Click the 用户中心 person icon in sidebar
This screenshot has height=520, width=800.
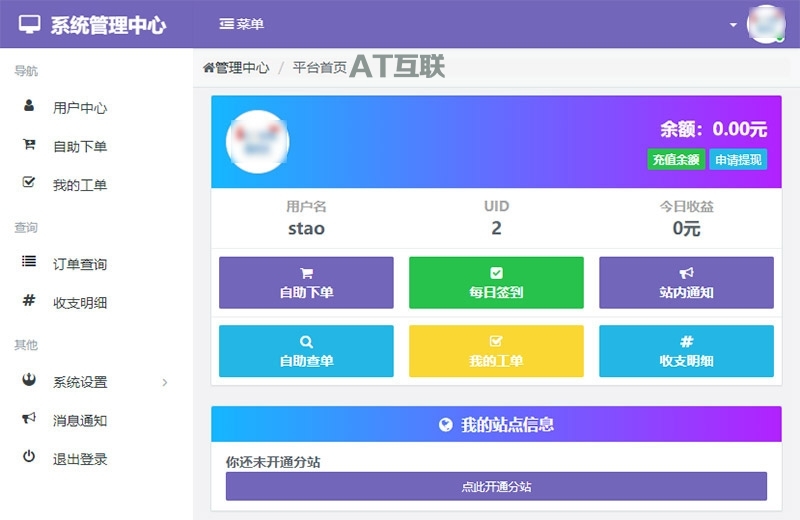[29, 106]
